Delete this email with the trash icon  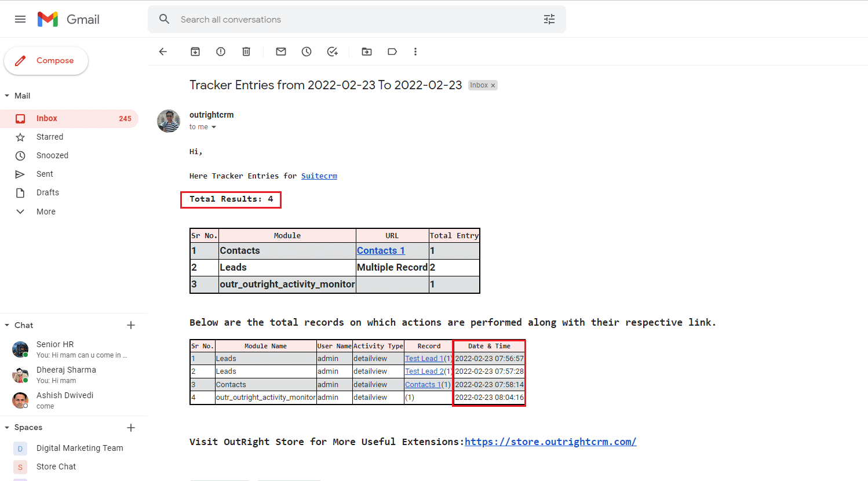tap(246, 52)
